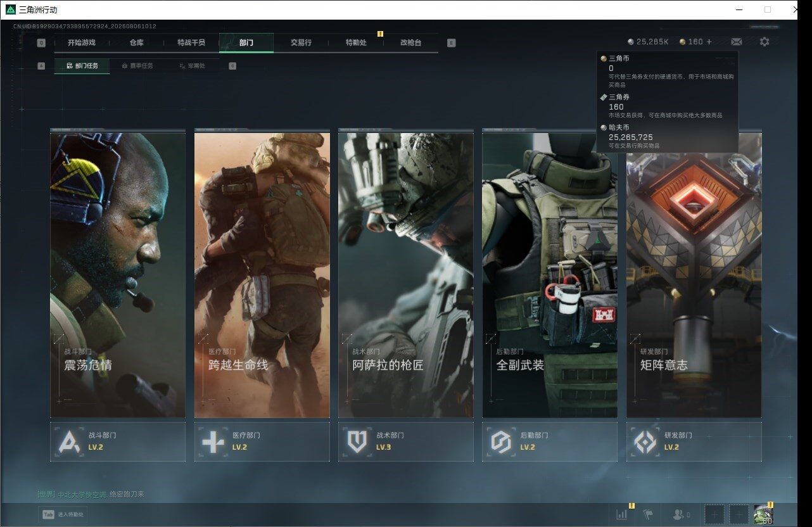The width and height of the screenshot is (812, 527).
Task: Click the 可在交易行购买物品 description text
Action: pos(634,146)
